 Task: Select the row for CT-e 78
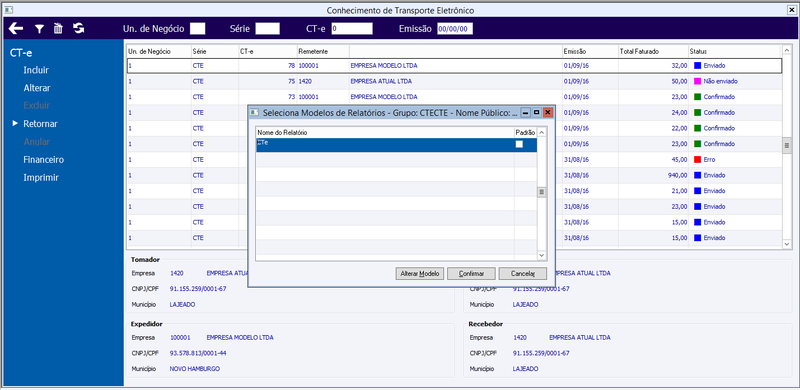454,66
